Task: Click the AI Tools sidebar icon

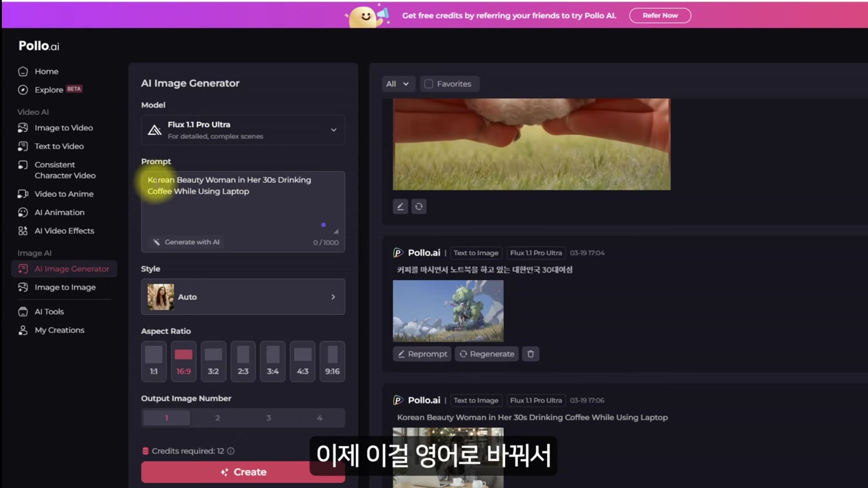Action: [23, 312]
